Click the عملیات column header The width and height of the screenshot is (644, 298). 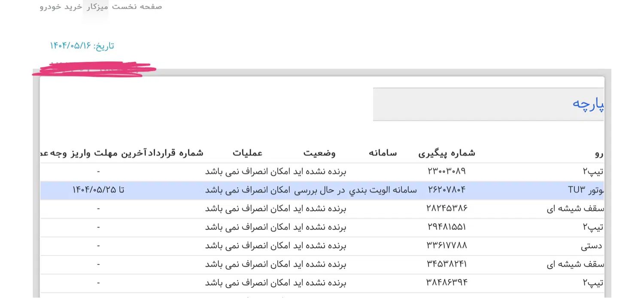pyautogui.click(x=247, y=153)
